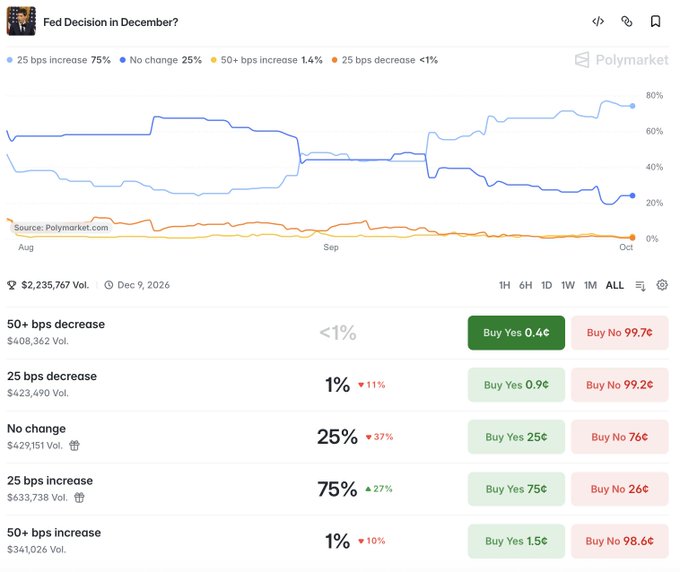The image size is (680, 572).
Task: Buy Yes 75¢ on 25 bps increase
Action: [516, 489]
